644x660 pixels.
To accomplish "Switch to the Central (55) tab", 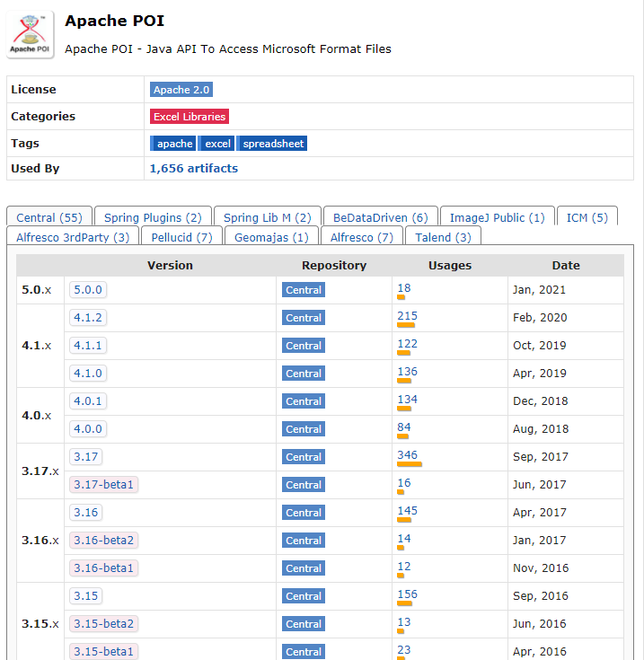I will point(49,217).
